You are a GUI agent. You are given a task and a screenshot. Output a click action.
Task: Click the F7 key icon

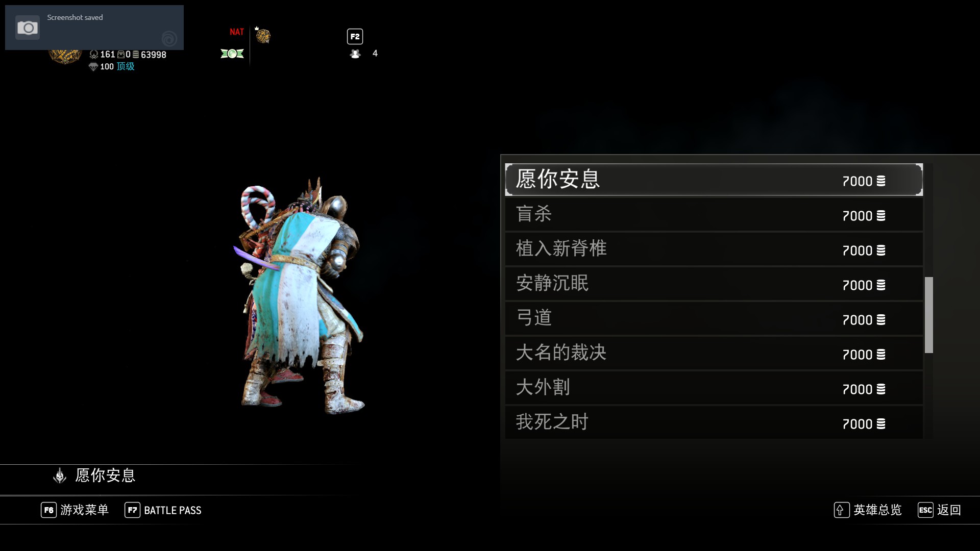(x=132, y=510)
